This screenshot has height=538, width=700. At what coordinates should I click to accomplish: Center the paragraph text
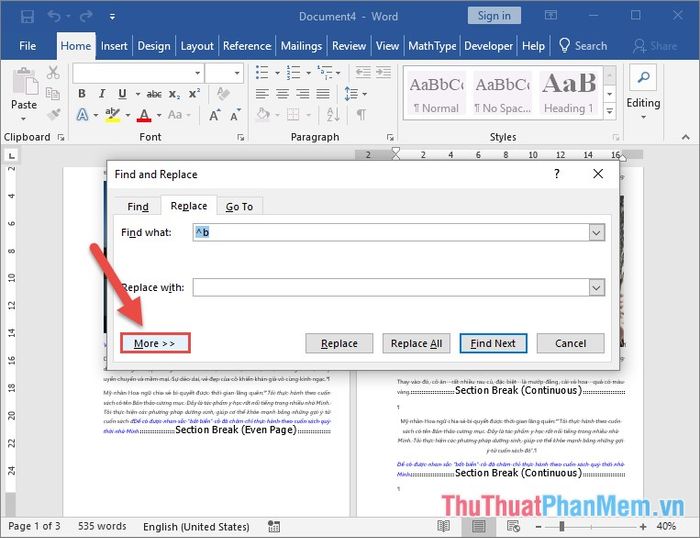point(282,94)
